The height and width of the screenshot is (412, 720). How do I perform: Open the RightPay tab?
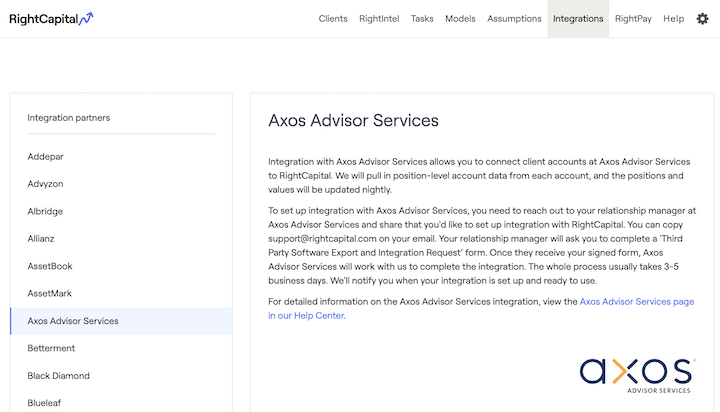pyautogui.click(x=635, y=18)
